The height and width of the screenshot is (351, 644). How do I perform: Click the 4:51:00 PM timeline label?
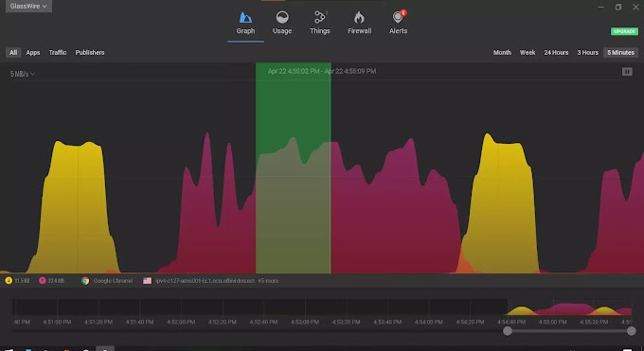pyautogui.click(x=57, y=323)
